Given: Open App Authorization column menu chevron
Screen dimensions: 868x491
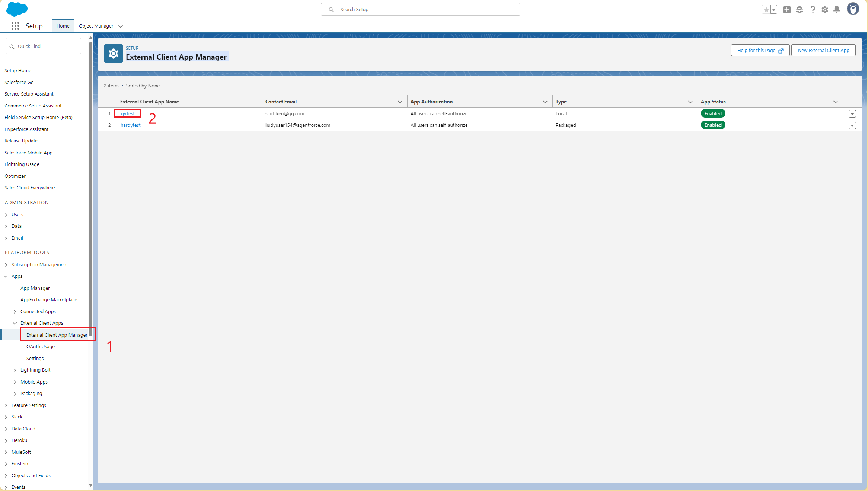Looking at the screenshot, I should click(x=545, y=102).
